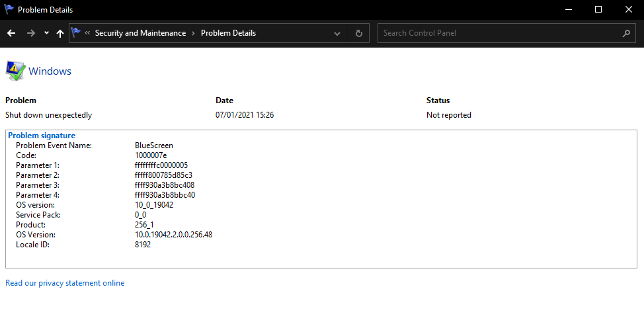Select Product value 256_1
Image resolution: width=644 pixels, height=326 pixels.
pyautogui.click(x=144, y=225)
